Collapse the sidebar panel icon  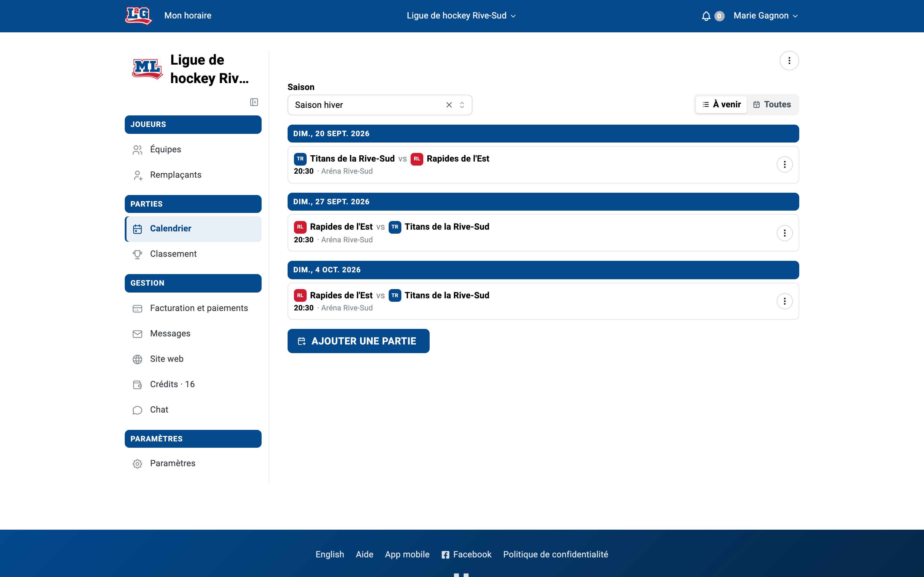point(254,102)
